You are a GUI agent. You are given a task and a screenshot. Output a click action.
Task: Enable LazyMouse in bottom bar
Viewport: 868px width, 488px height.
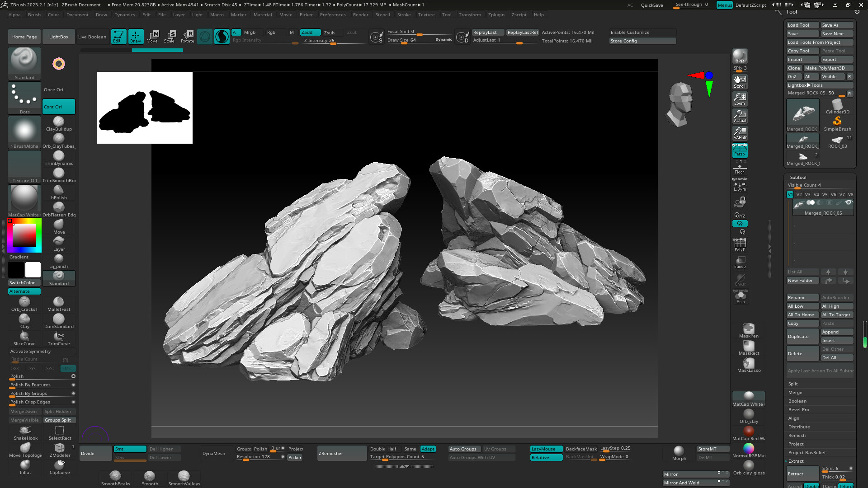coord(546,449)
